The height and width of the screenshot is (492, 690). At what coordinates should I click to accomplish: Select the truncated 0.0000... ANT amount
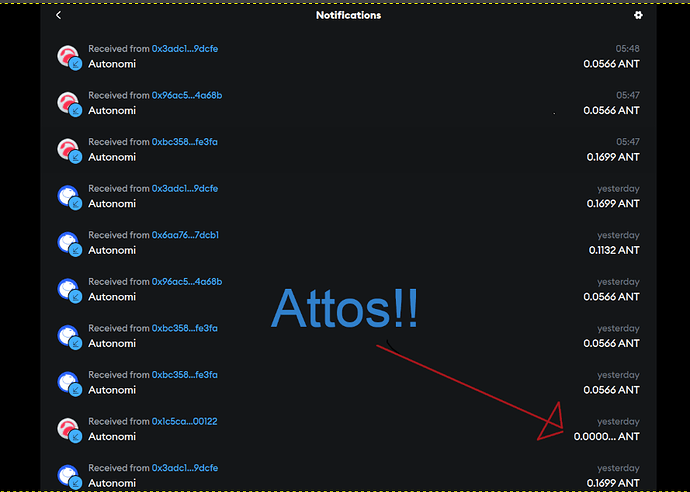click(606, 437)
